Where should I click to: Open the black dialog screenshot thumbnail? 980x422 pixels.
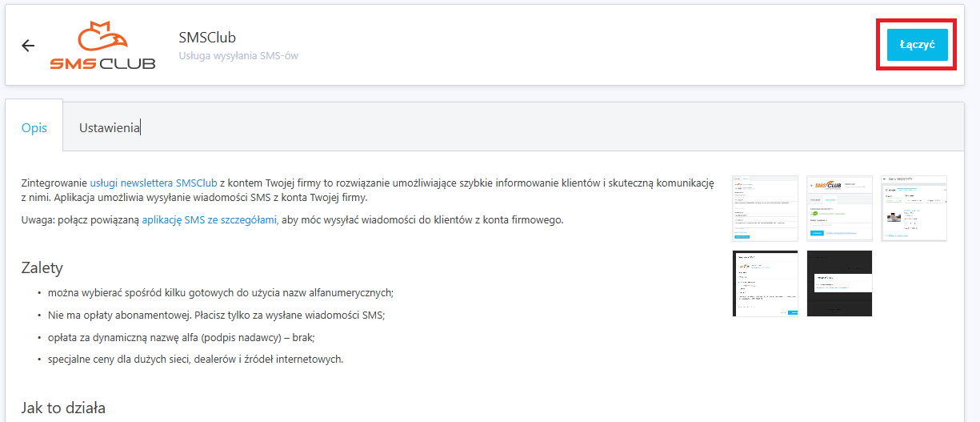[839, 283]
